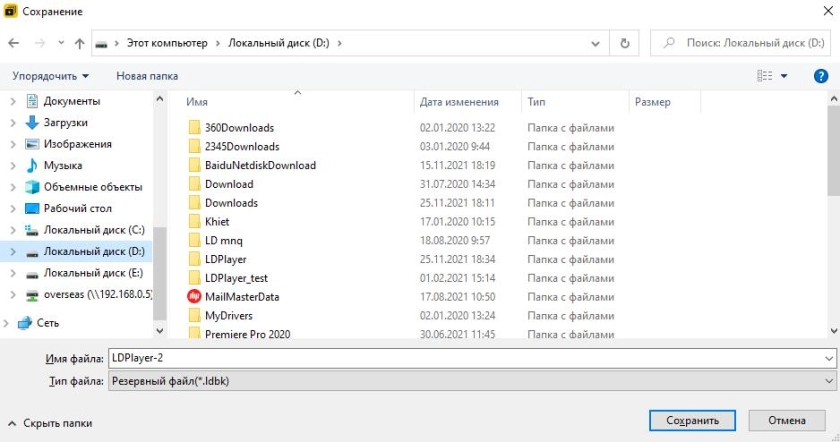840x442 pixels.
Task: Open the Упорядочить dropdown menu
Action: 50,76
